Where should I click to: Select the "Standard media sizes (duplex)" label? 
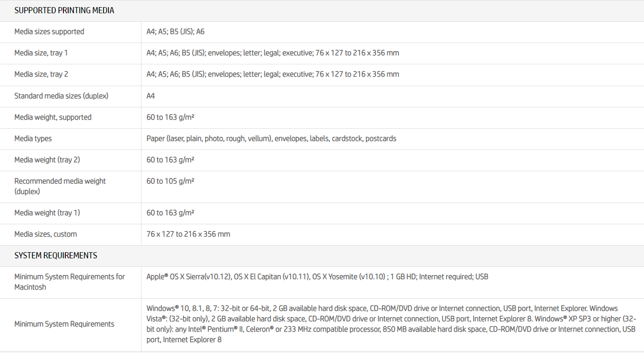tap(62, 96)
